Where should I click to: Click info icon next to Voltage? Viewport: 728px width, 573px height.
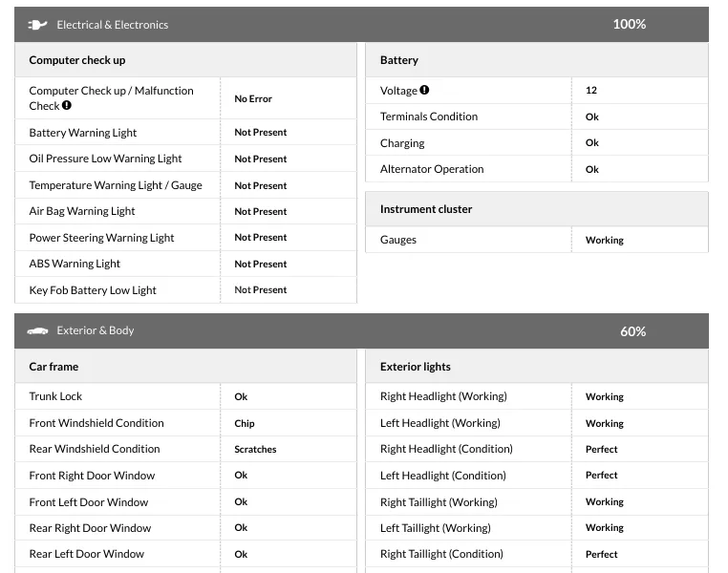pos(424,91)
